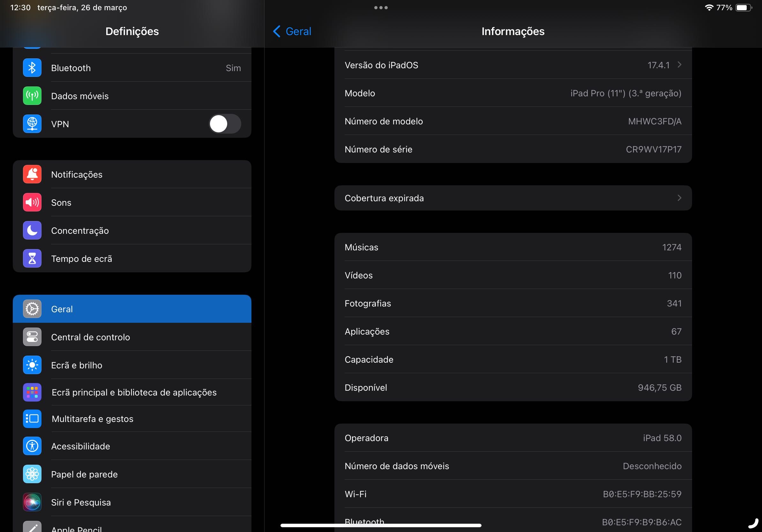Open Acessibilidade settings
The width and height of the screenshot is (762, 532).
tap(132, 446)
